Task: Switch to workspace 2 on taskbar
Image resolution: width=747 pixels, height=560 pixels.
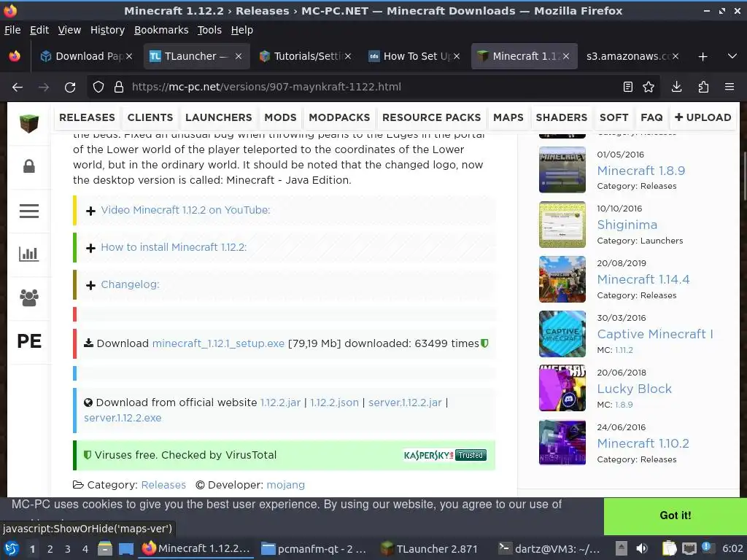Action: 50,548
